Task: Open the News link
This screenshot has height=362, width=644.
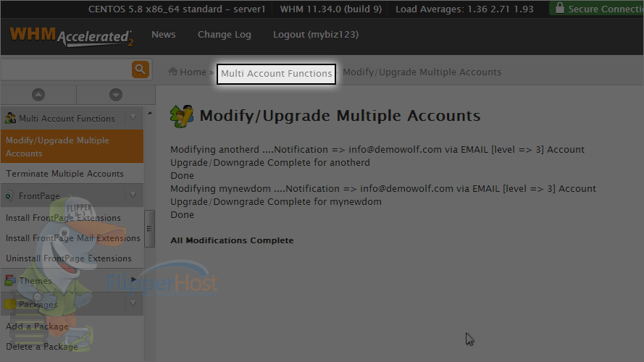Action: pyautogui.click(x=164, y=35)
